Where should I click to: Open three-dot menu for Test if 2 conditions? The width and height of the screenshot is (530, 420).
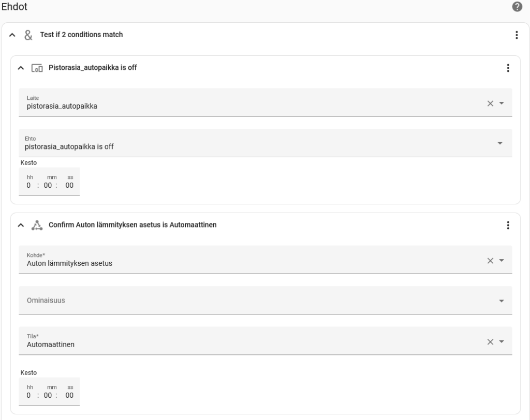(517, 35)
